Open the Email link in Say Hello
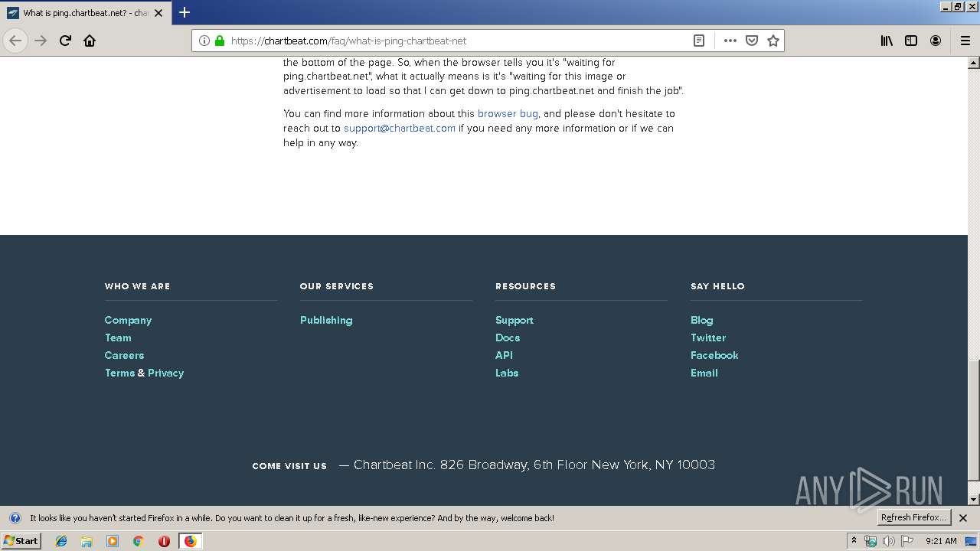Image resolution: width=980 pixels, height=551 pixels. click(x=704, y=373)
